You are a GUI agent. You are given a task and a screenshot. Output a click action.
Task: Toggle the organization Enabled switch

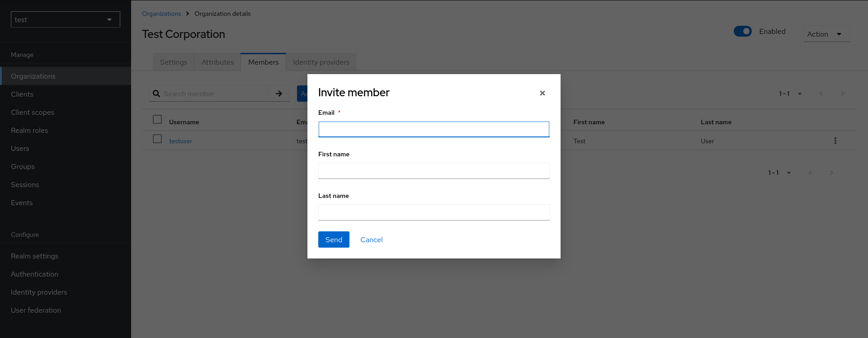point(742,31)
